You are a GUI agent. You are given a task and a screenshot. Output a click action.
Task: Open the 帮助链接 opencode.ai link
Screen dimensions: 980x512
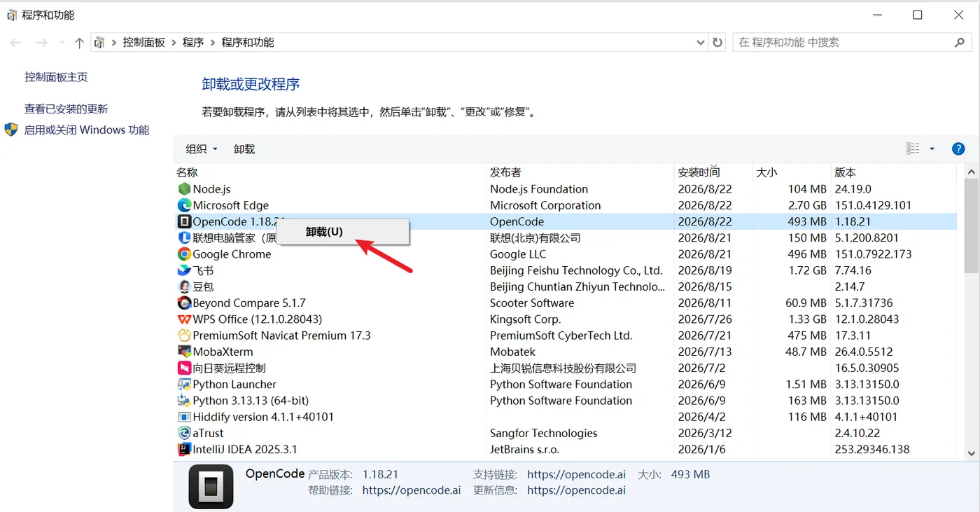pos(412,490)
